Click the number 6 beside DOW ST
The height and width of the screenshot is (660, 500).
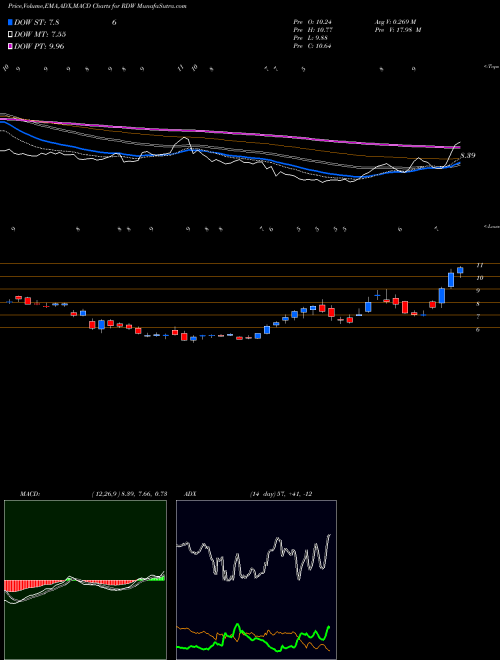pyautogui.click(x=114, y=23)
